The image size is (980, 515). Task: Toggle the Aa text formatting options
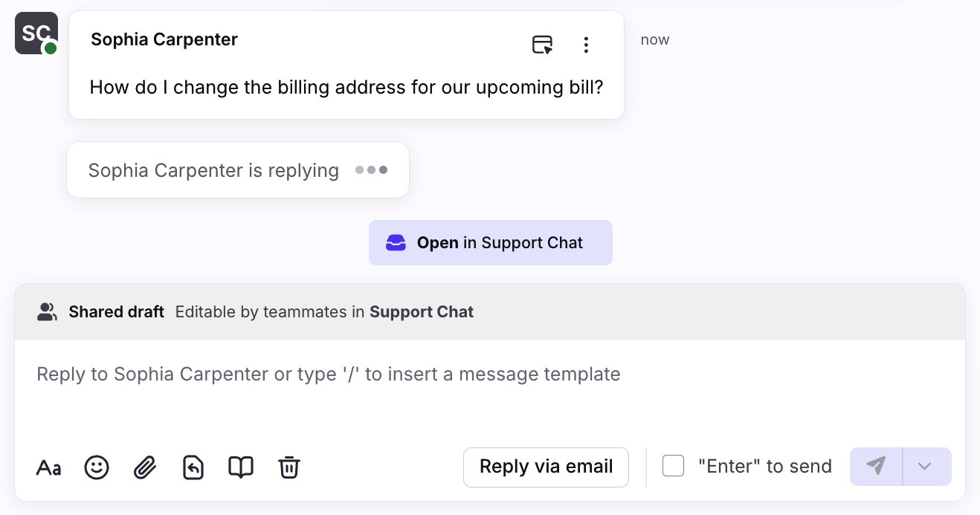pos(49,467)
